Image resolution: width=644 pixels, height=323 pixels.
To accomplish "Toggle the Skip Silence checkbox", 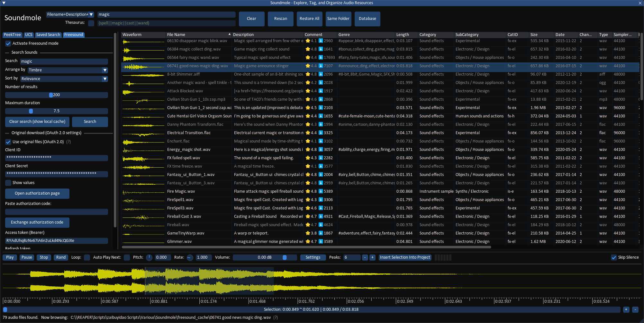I will 614,257.
